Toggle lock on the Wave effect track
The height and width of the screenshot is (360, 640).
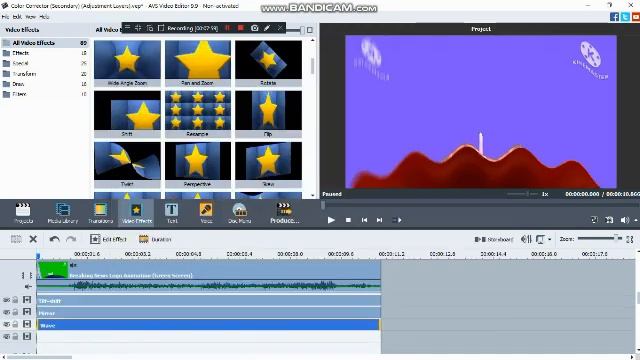(x=16, y=324)
